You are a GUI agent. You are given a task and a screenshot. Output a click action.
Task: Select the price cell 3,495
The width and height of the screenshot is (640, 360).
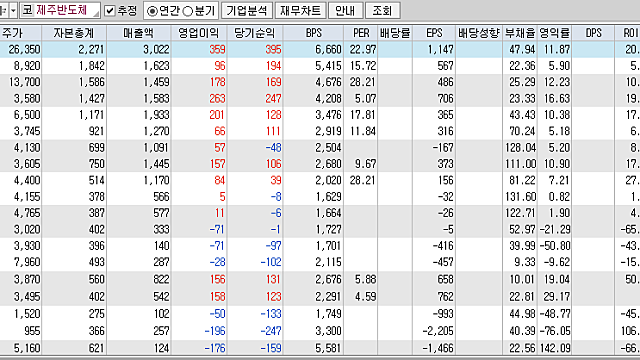27,297
